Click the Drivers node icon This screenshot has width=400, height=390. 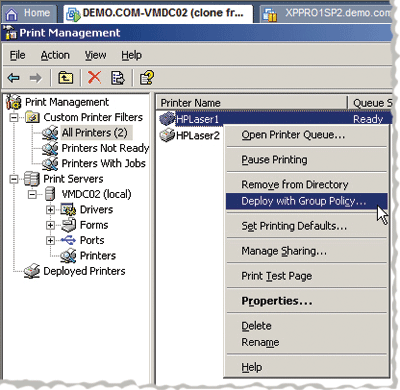tap(69, 209)
